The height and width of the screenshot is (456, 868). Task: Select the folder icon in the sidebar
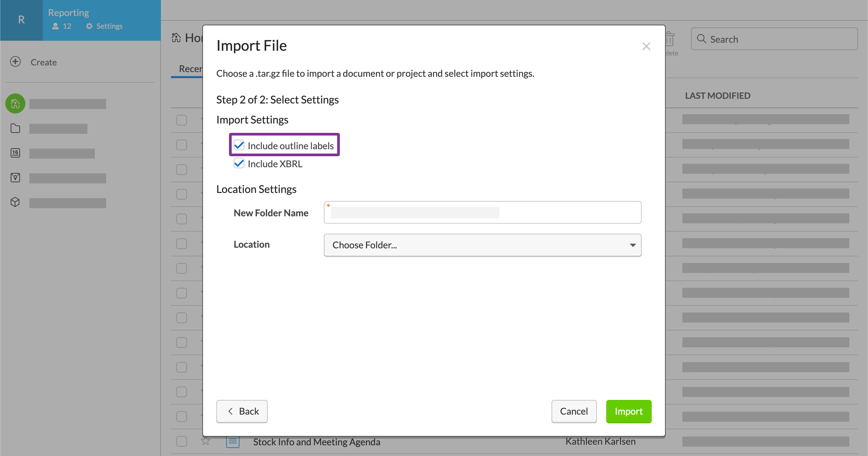pos(15,128)
